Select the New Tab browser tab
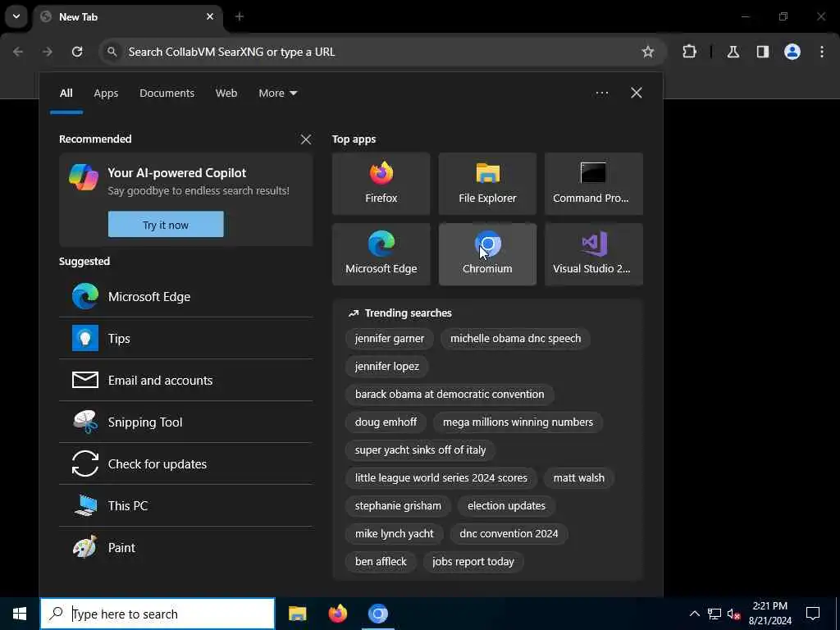This screenshot has height=630, width=840. pos(127,16)
